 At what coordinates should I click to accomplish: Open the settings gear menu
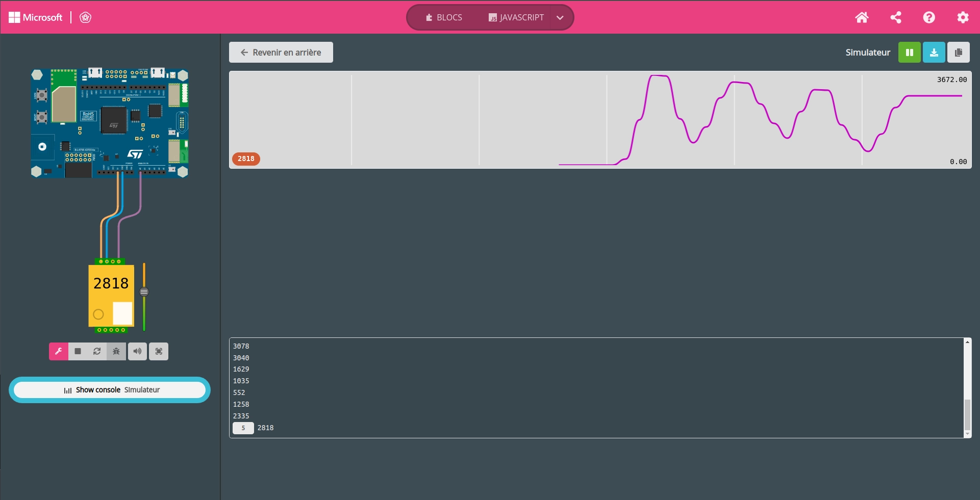(963, 17)
